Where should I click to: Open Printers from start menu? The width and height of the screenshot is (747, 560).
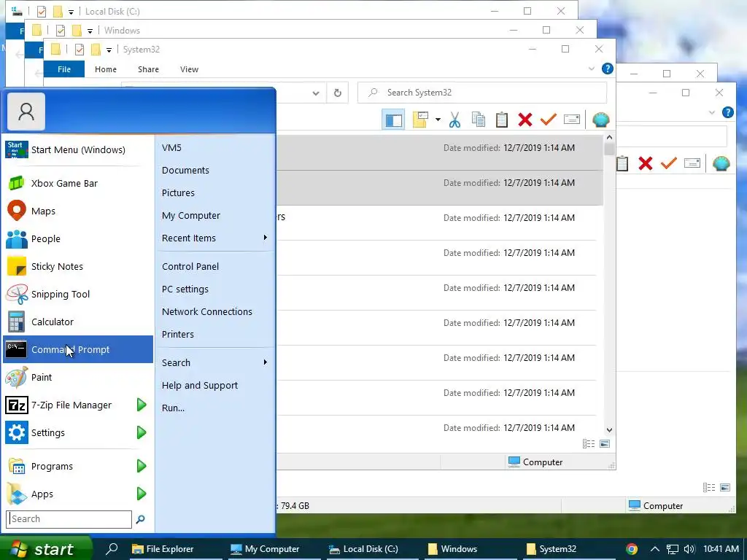(x=215, y=334)
